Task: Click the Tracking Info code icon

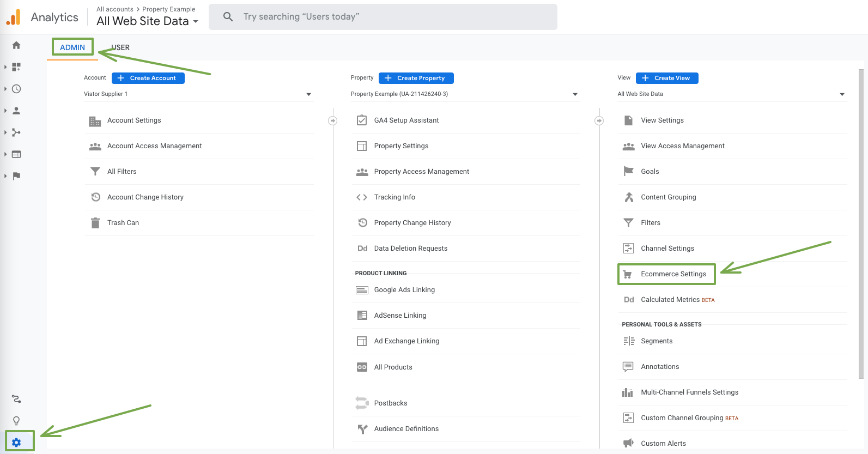Action: pyautogui.click(x=362, y=197)
